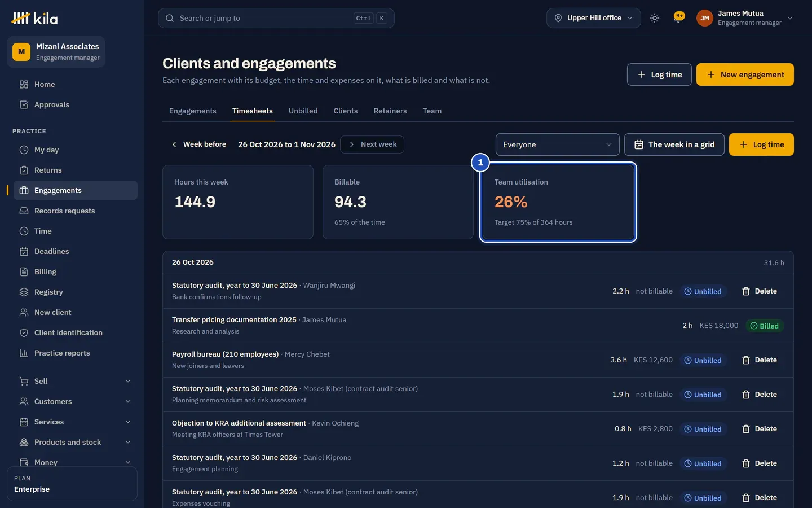812x508 pixels.
Task: Click Log time beside New engagement
Action: click(x=659, y=75)
